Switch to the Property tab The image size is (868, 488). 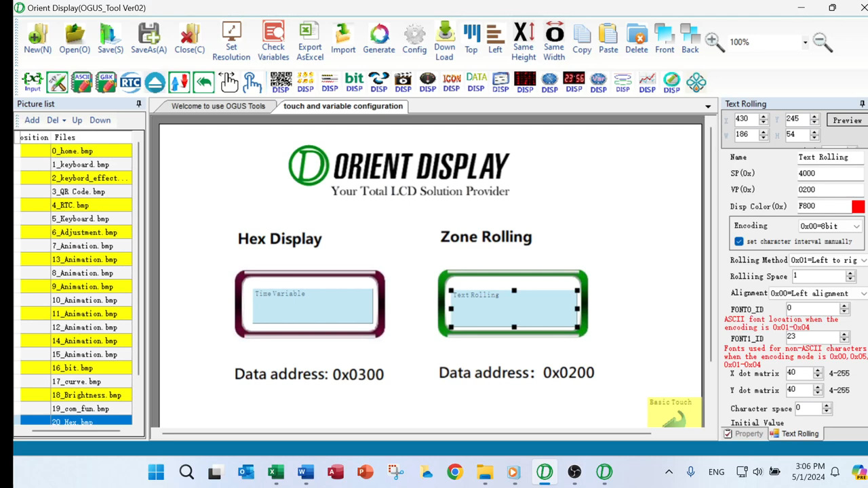[x=743, y=434]
